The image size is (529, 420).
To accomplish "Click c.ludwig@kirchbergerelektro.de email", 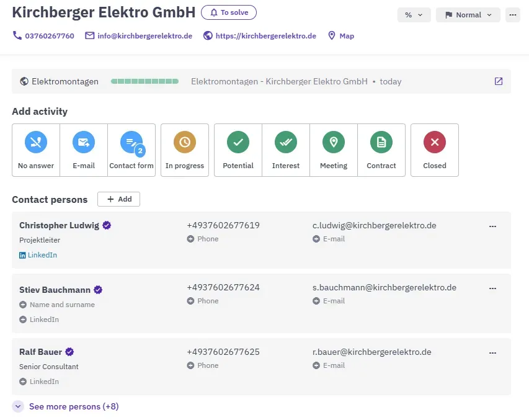I will click(375, 225).
